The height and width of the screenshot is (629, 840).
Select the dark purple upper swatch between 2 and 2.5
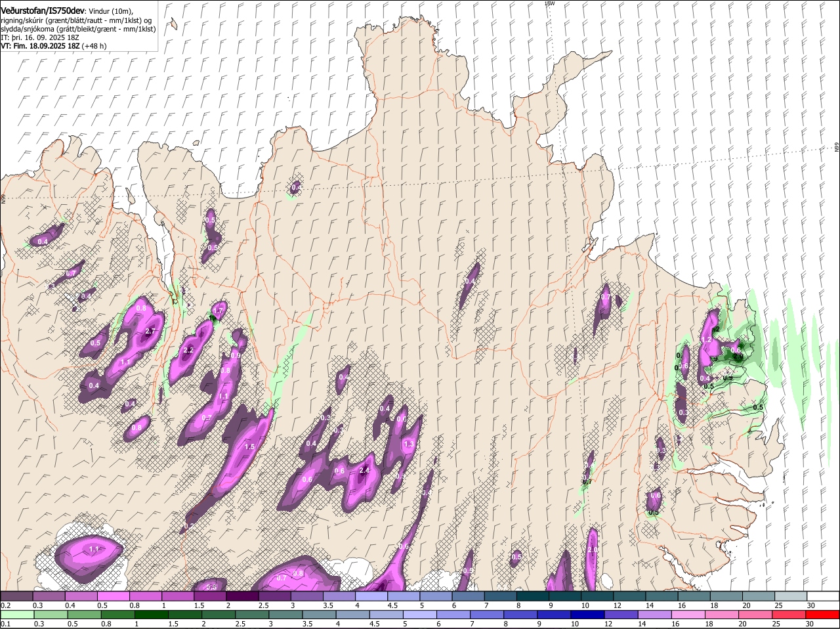pyautogui.click(x=242, y=596)
